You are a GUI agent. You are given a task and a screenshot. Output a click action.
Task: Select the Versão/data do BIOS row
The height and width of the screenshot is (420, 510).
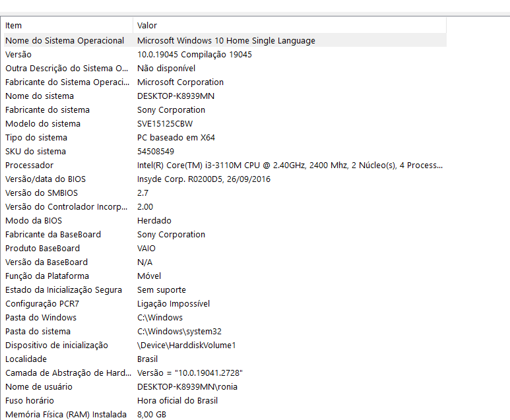pyautogui.click(x=225, y=179)
